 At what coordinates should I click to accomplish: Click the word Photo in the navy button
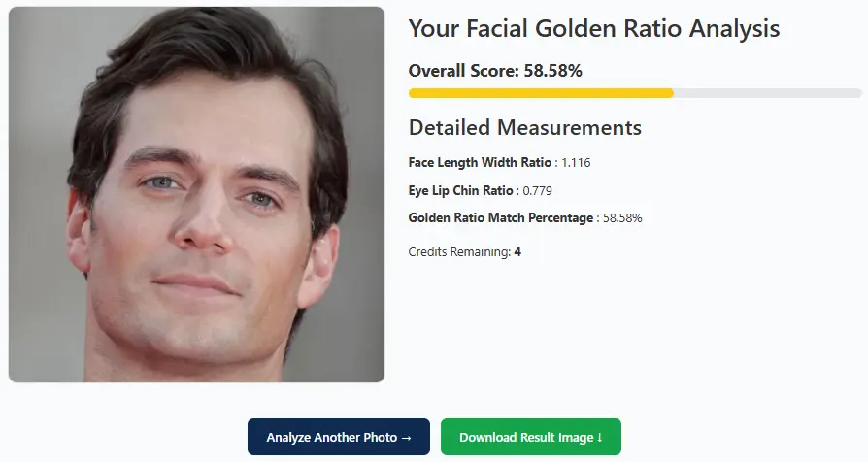[378, 438]
